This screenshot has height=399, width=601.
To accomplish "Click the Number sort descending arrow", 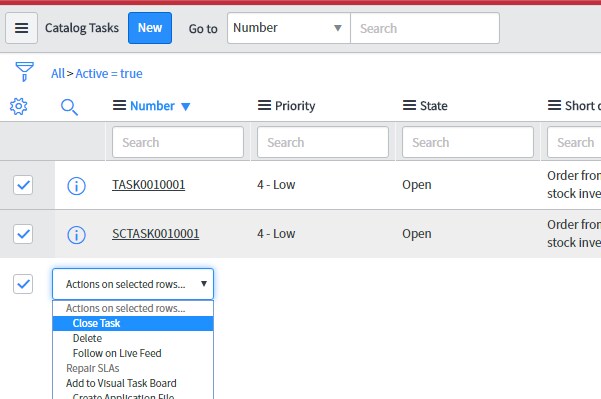I will coord(186,107).
